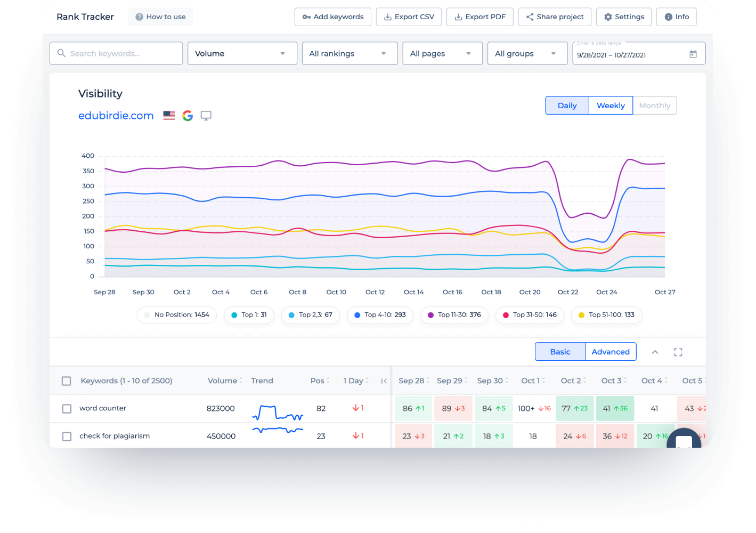This screenshot has width=756, height=533.
Task: Click the United States flag icon
Action: pyautogui.click(x=169, y=116)
